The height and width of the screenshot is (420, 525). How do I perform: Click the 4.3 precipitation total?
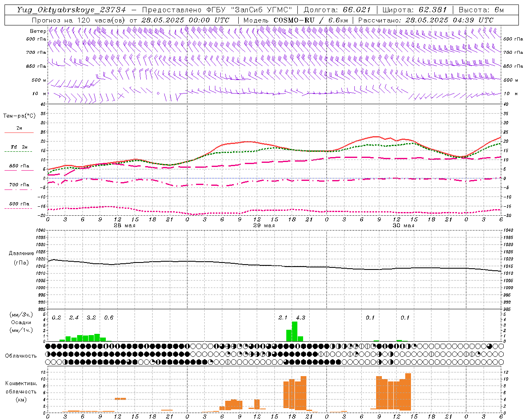(300, 318)
